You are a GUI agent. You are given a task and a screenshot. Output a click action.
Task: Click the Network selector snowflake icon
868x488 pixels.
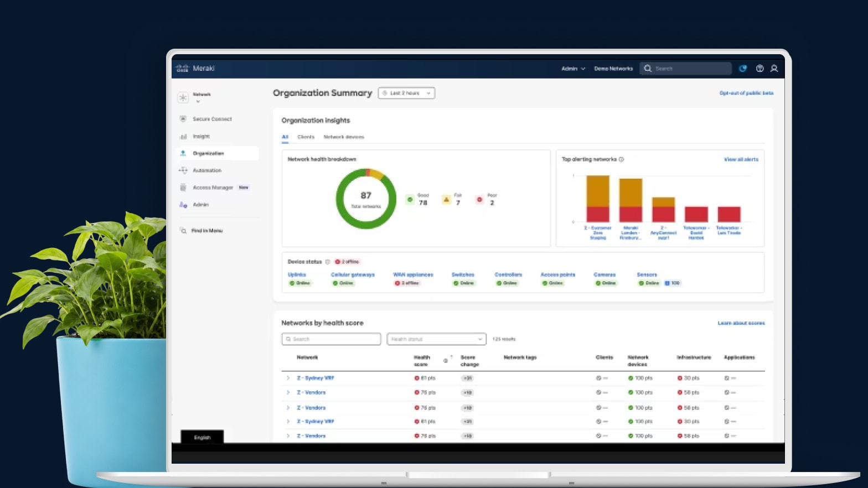tap(183, 97)
